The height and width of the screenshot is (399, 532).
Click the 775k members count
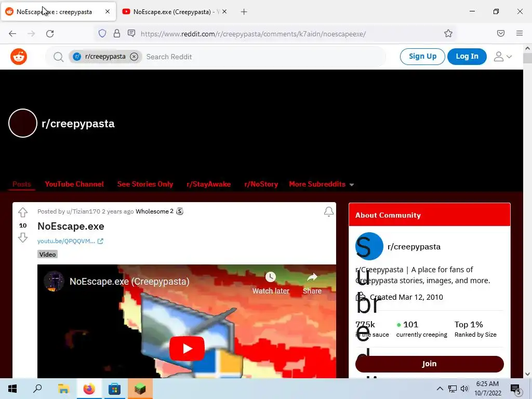coord(365,325)
